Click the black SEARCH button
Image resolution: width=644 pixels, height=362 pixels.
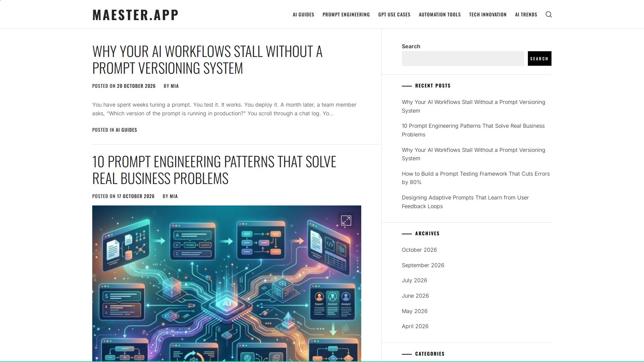[539, 59]
